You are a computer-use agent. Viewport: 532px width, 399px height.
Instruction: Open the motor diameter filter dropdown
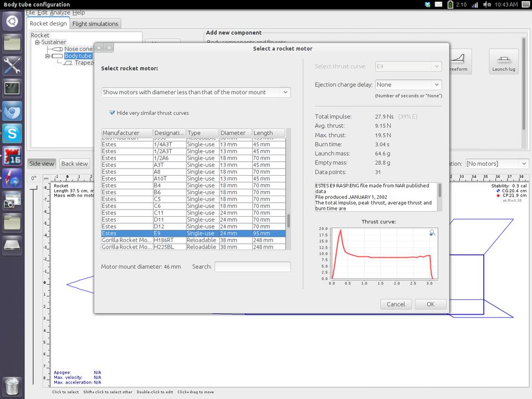(x=196, y=93)
